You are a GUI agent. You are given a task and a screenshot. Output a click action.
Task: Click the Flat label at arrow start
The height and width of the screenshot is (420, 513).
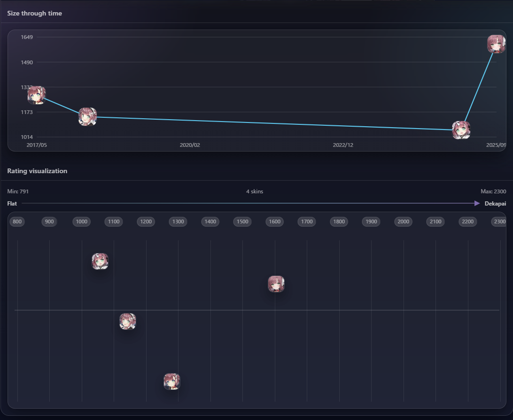tap(12, 204)
